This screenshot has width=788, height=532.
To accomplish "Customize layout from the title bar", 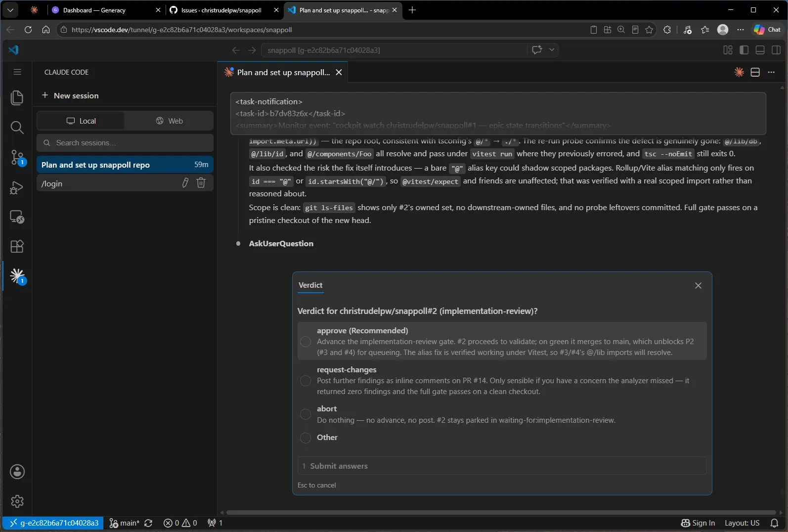I will click(728, 50).
